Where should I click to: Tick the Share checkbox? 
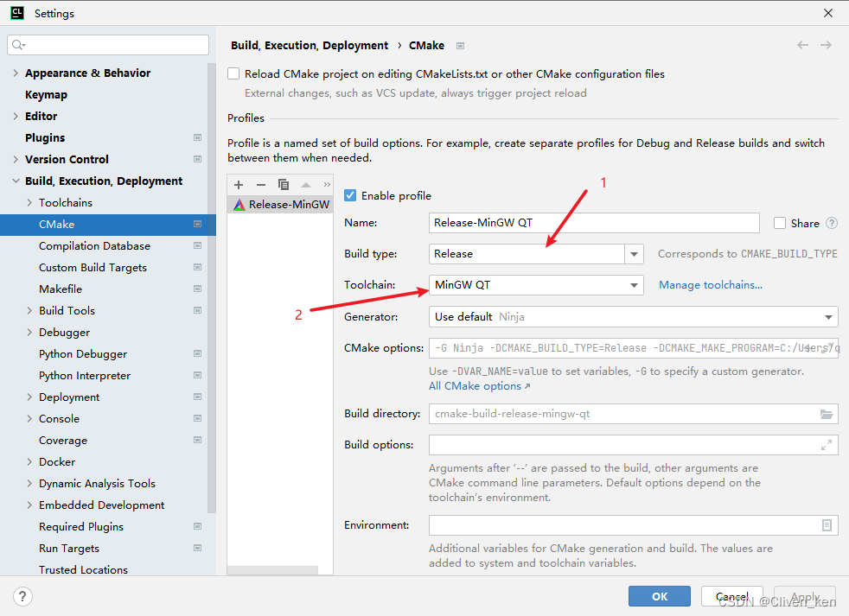pyautogui.click(x=780, y=223)
